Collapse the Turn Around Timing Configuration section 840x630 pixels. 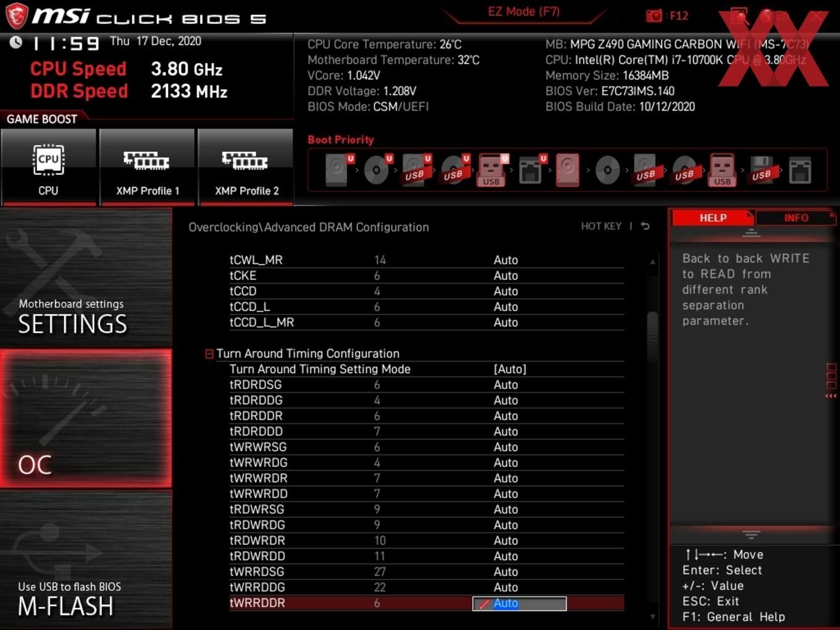pos(209,354)
